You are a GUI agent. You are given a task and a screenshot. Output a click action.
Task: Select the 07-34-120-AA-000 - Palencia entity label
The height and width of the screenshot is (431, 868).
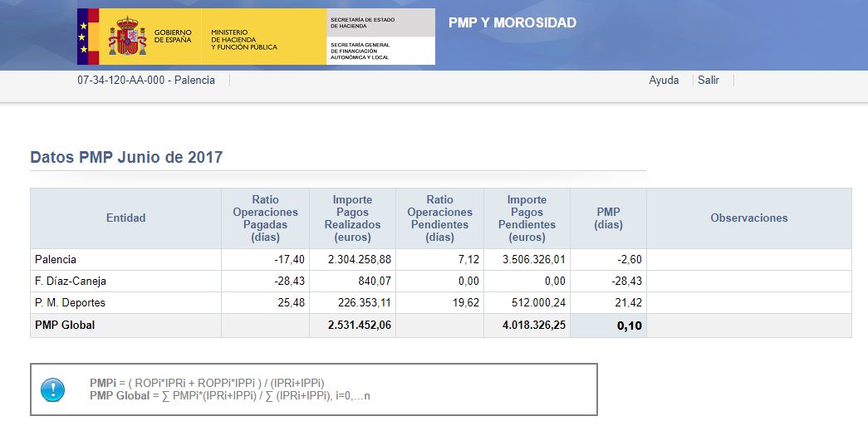146,81
